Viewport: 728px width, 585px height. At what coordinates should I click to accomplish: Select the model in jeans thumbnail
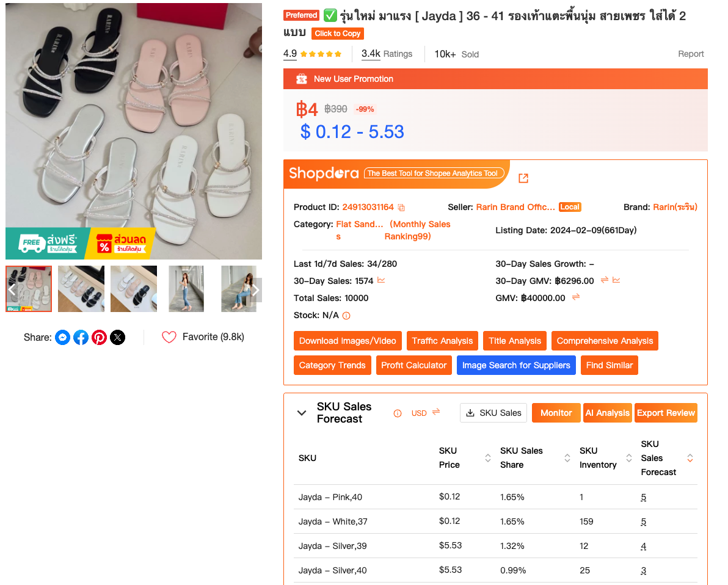[186, 289]
